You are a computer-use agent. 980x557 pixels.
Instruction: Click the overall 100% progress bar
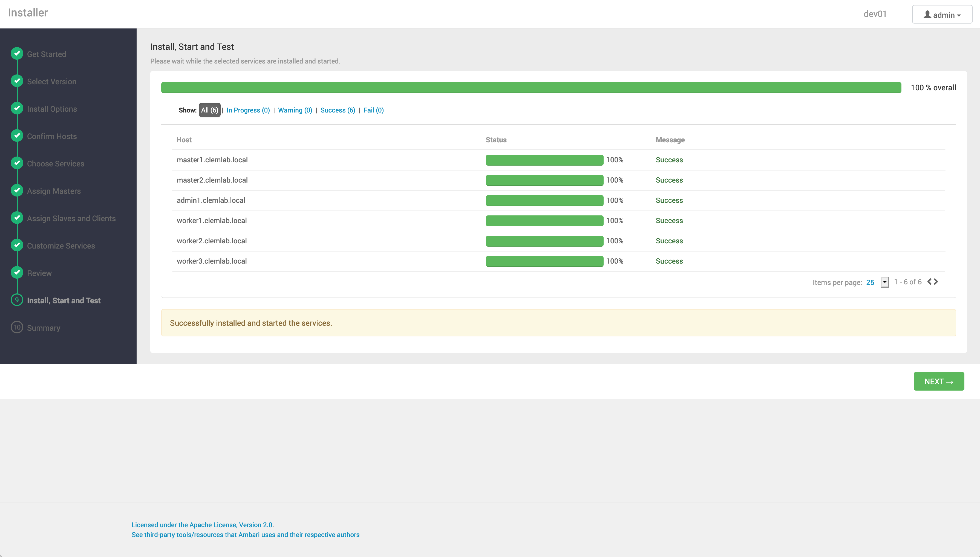(x=531, y=88)
